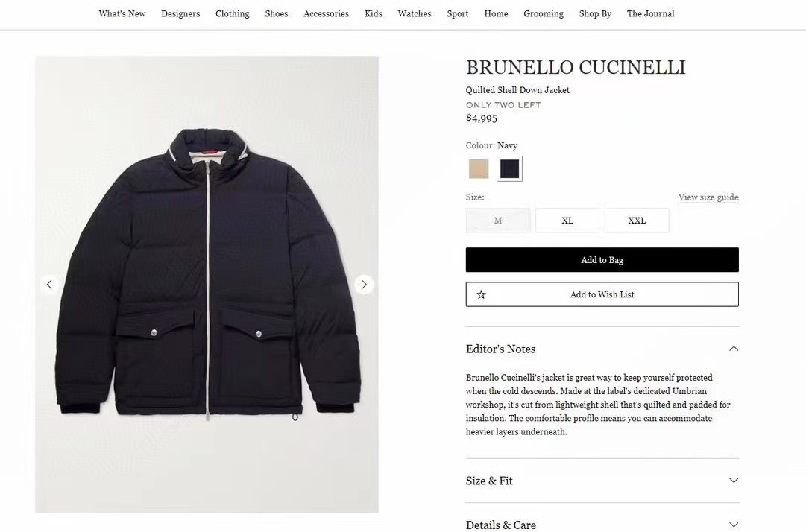Show the previous product image

point(49,284)
